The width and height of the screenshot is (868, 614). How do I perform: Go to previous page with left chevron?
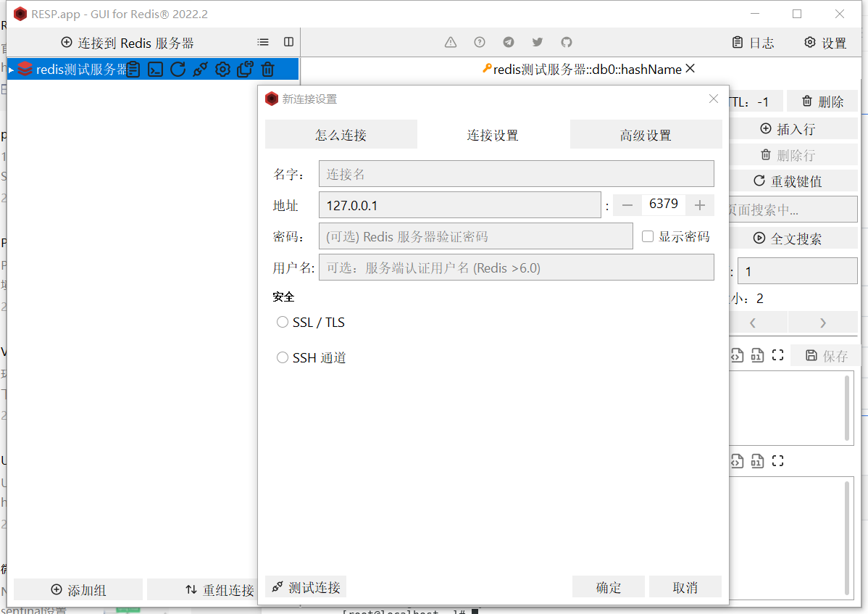pos(753,323)
